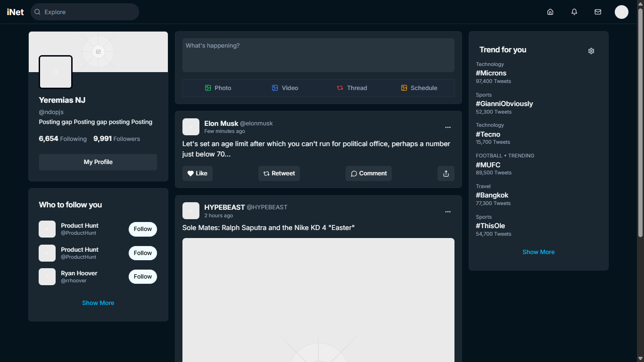Select the Schedule option in composer
This screenshot has width=644, height=362.
point(419,88)
